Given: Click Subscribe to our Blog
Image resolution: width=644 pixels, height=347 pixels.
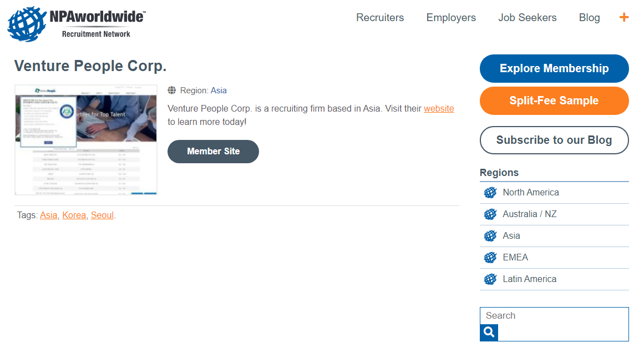Looking at the screenshot, I should (x=554, y=140).
